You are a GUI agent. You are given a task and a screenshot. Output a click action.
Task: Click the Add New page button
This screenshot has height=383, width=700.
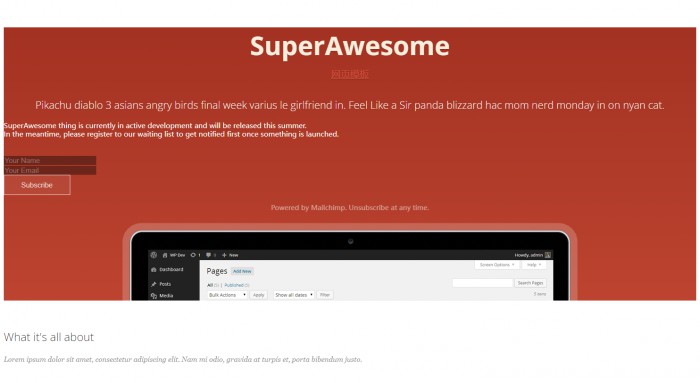pos(242,271)
